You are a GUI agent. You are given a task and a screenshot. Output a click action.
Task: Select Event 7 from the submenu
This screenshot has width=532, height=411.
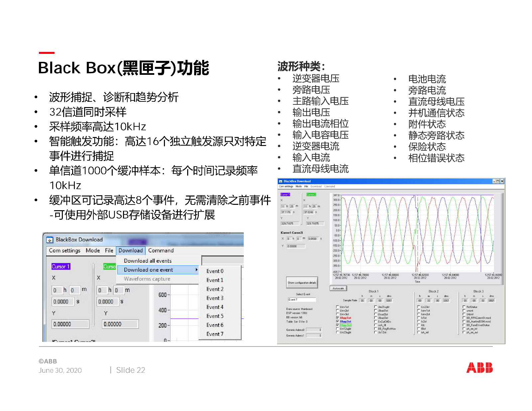click(215, 334)
